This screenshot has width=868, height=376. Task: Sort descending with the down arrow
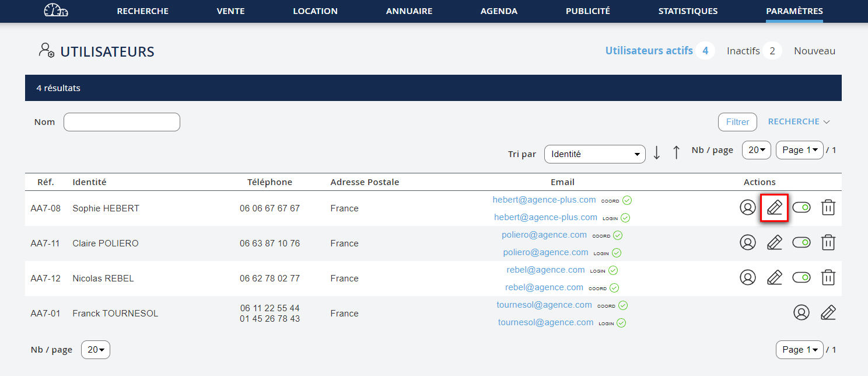[x=656, y=153]
